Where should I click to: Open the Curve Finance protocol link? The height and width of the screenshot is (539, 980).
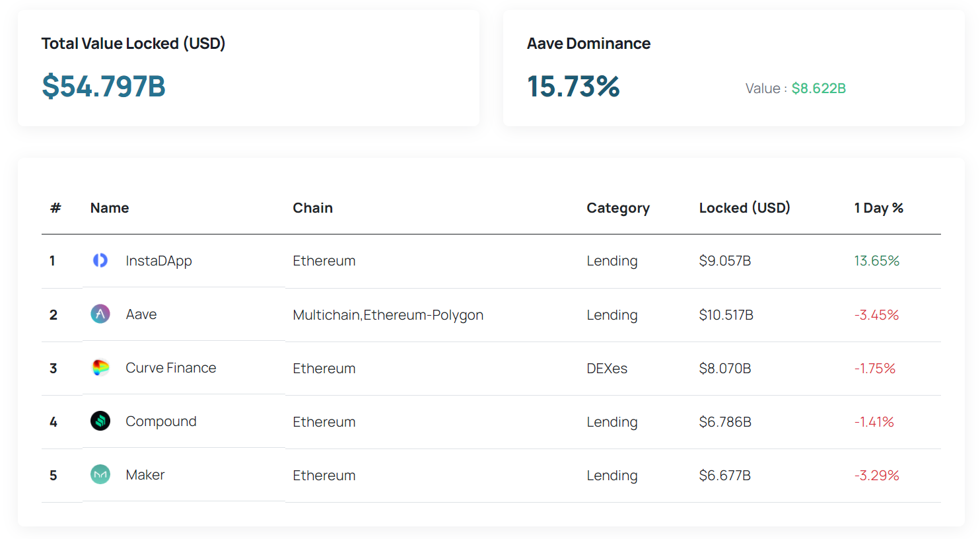click(x=171, y=368)
